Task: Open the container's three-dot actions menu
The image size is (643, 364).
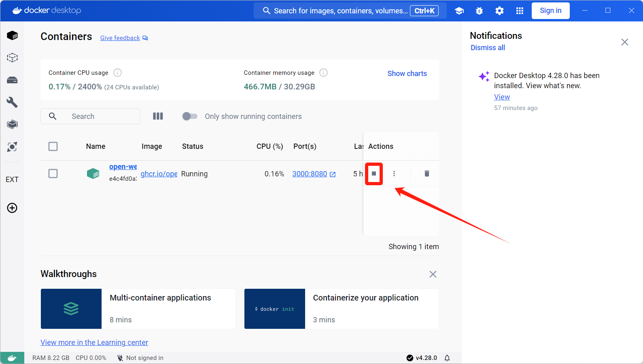Action: (394, 174)
